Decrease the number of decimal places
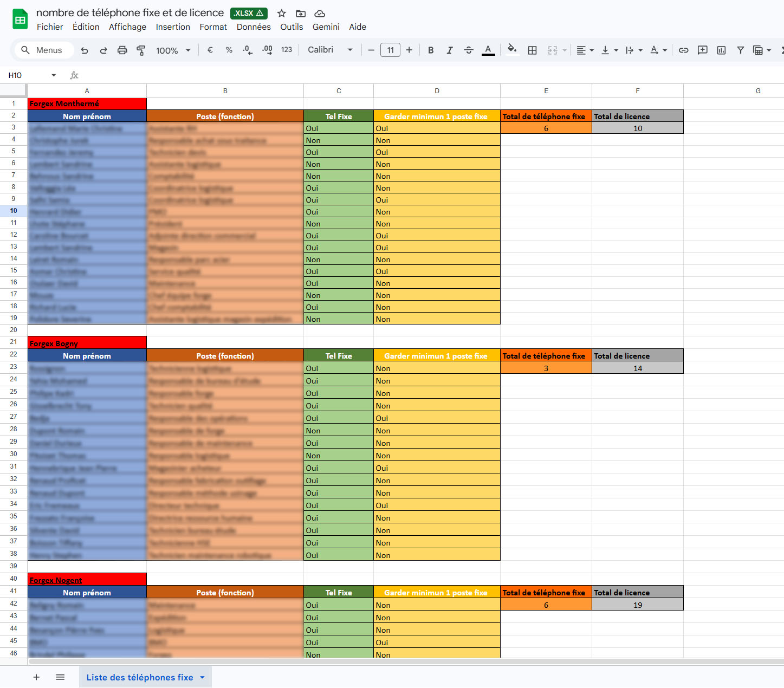This screenshot has width=784, height=688. 248,50
